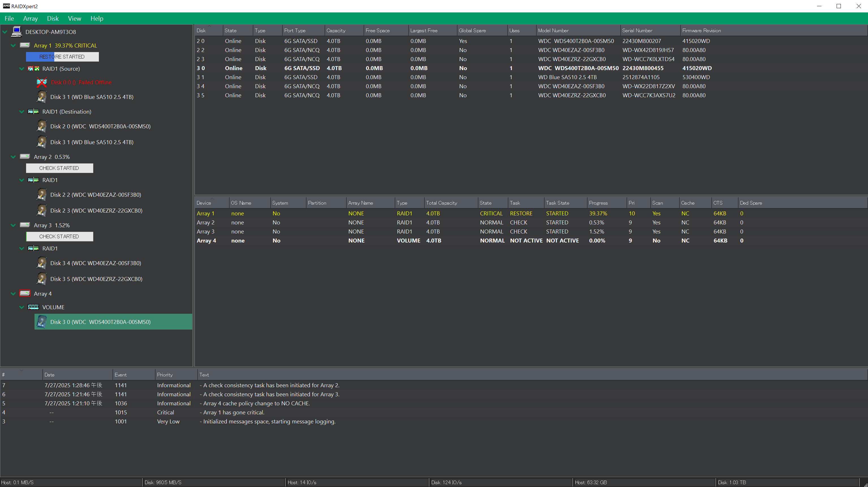Click the DESKTOP-AM9T3O8 computer icon
This screenshot has height=487, width=868.
click(x=16, y=32)
